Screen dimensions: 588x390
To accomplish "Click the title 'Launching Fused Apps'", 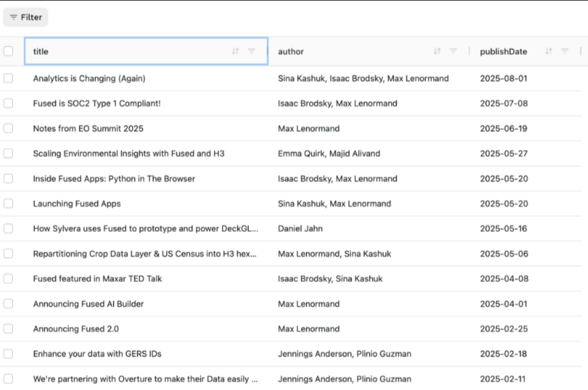I will click(x=77, y=204).
